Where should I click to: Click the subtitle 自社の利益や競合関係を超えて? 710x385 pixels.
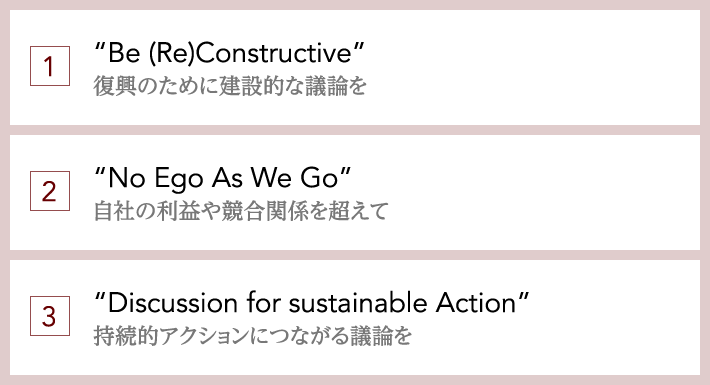[x=241, y=211]
